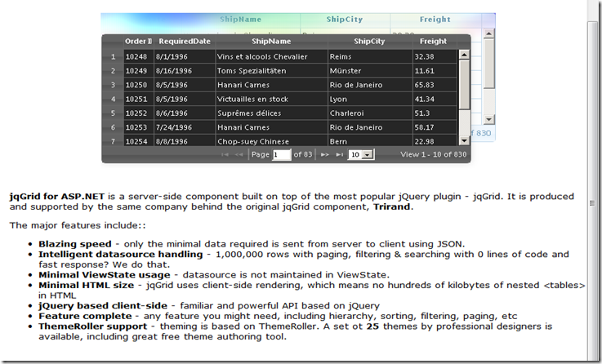Viewport: 602px width, 364px height.
Task: Select order 10249 cell
Action: pyautogui.click(x=139, y=70)
